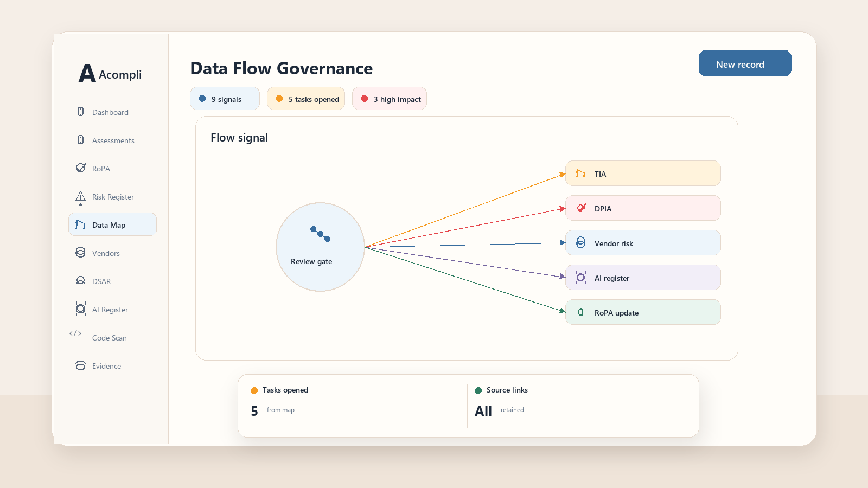
Task: Click the Flow signal heading
Action: pyautogui.click(x=239, y=138)
